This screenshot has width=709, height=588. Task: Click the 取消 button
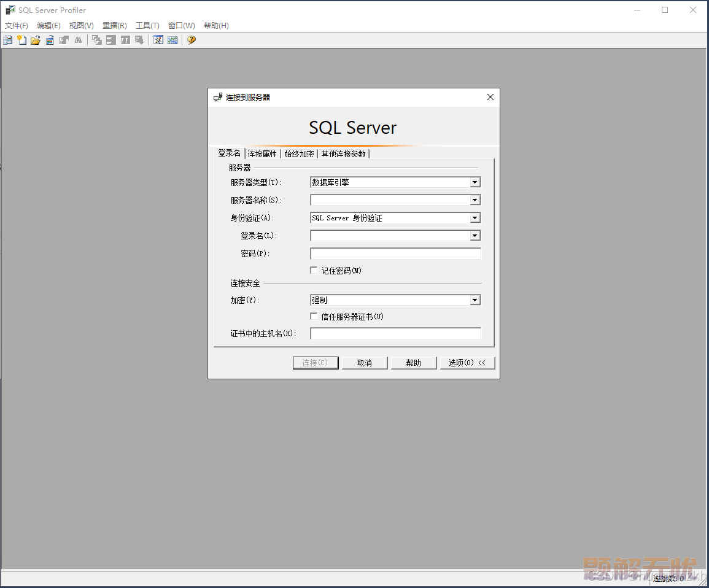click(x=365, y=363)
